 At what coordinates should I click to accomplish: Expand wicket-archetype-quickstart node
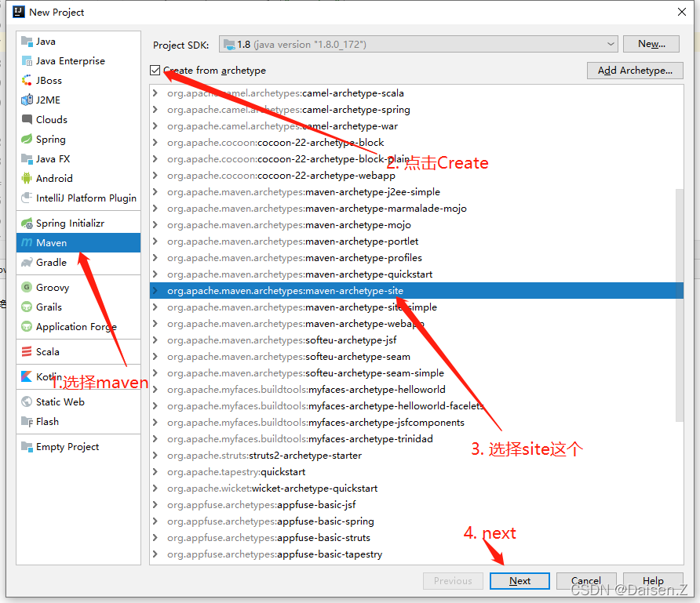(155, 488)
